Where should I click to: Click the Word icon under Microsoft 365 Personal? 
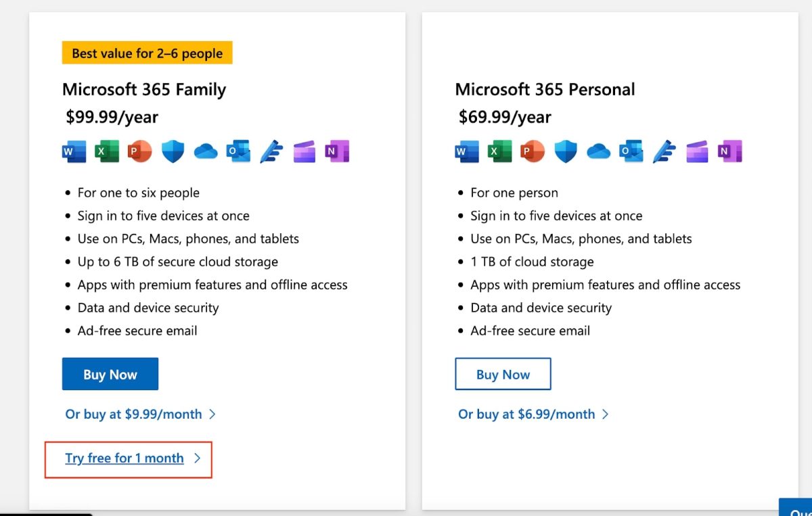tap(466, 151)
